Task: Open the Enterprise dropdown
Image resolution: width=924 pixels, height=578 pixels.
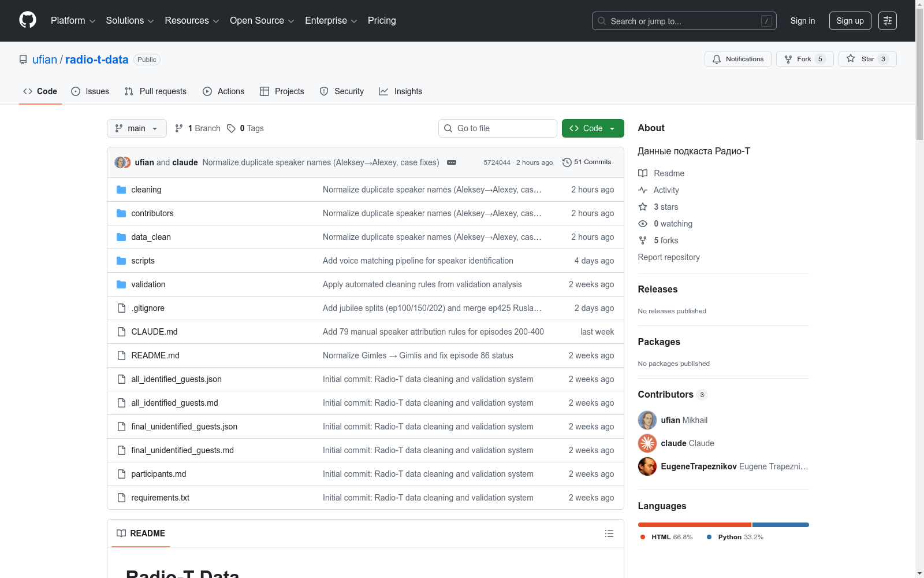Action: tap(331, 21)
